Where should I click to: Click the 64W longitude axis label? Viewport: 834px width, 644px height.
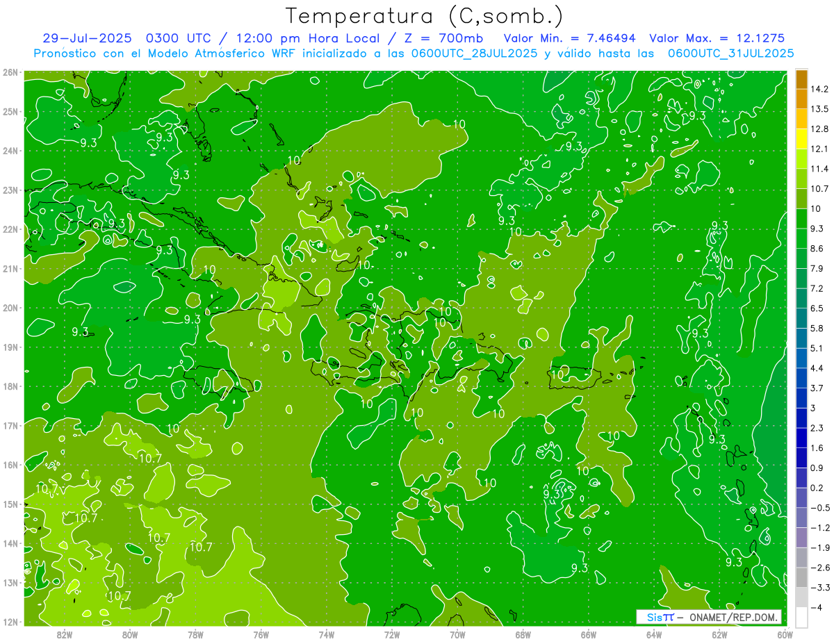[x=654, y=635]
